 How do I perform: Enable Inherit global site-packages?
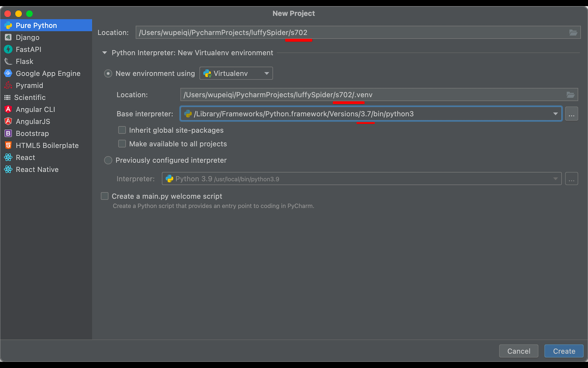click(122, 130)
